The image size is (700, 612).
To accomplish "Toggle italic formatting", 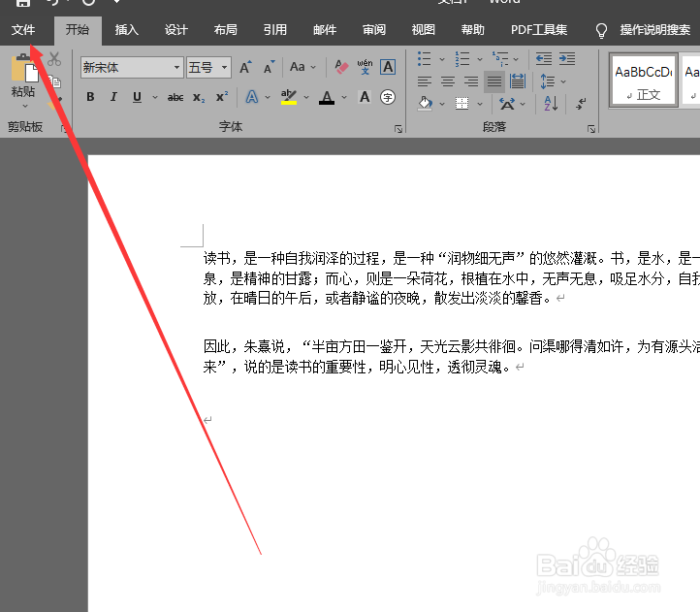I will [x=113, y=97].
